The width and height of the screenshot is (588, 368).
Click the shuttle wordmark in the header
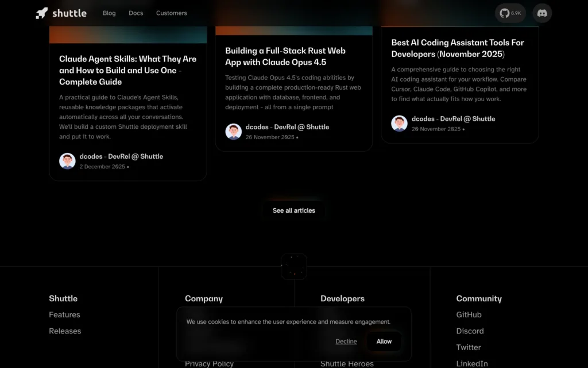[x=69, y=13]
